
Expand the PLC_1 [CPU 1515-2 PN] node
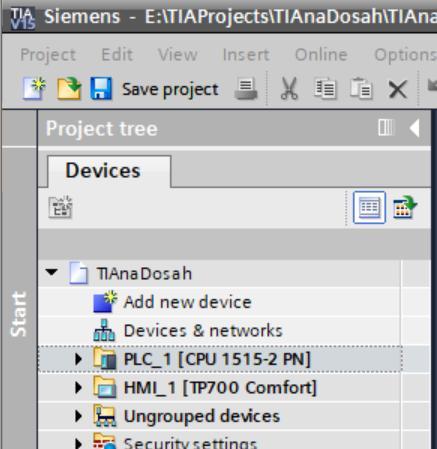point(78,359)
